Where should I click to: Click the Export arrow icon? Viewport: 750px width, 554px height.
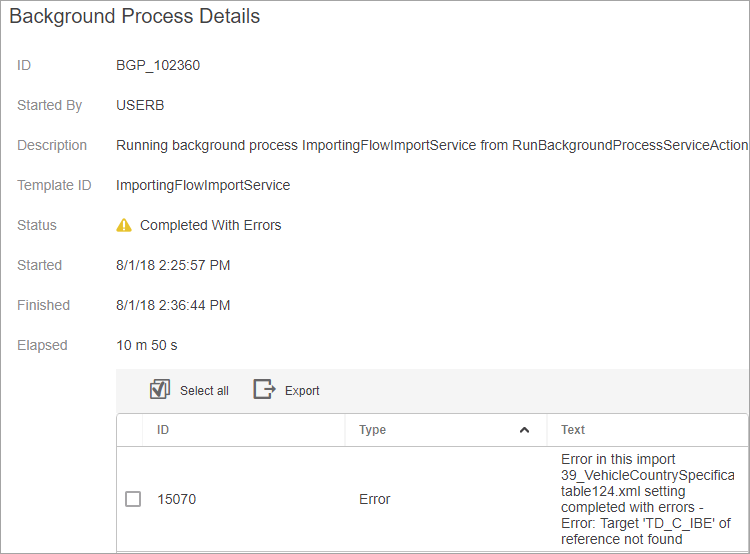(x=264, y=390)
